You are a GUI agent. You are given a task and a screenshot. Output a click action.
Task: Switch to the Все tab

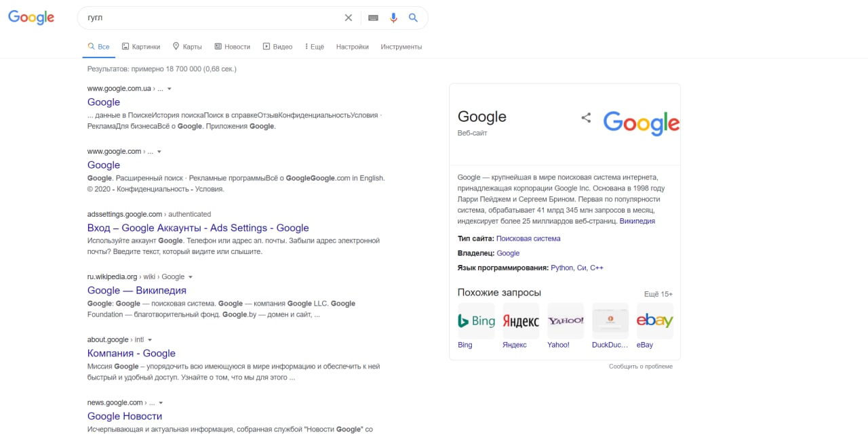click(98, 47)
